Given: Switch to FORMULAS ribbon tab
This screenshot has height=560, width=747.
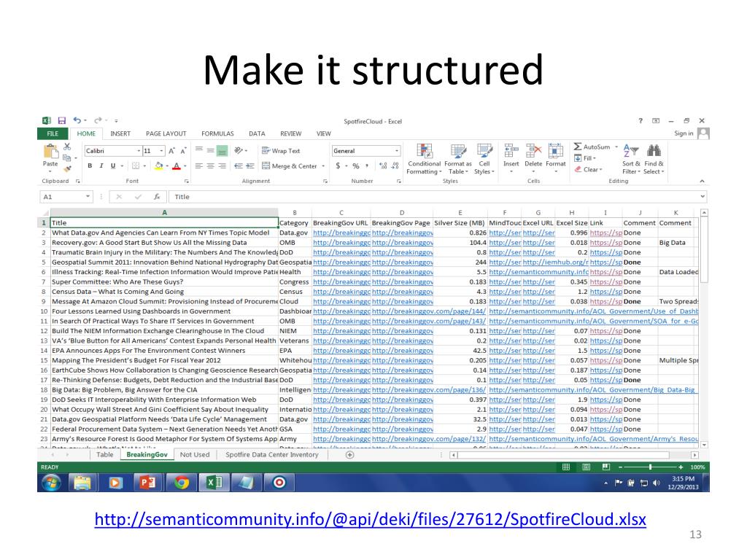Looking at the screenshot, I should point(217,134).
